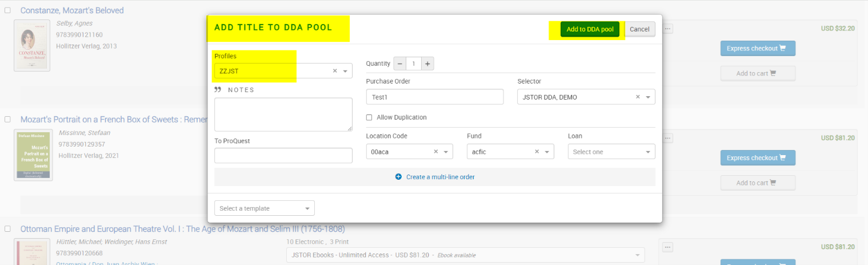
Task: Open the Selector dropdown arrow
Action: click(x=648, y=97)
